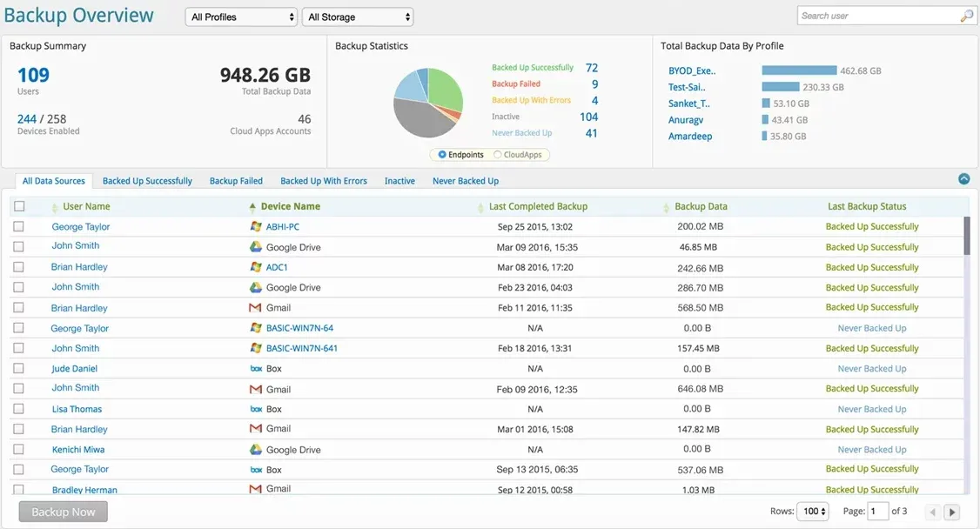Open the ABHI-PC device link

tap(283, 226)
